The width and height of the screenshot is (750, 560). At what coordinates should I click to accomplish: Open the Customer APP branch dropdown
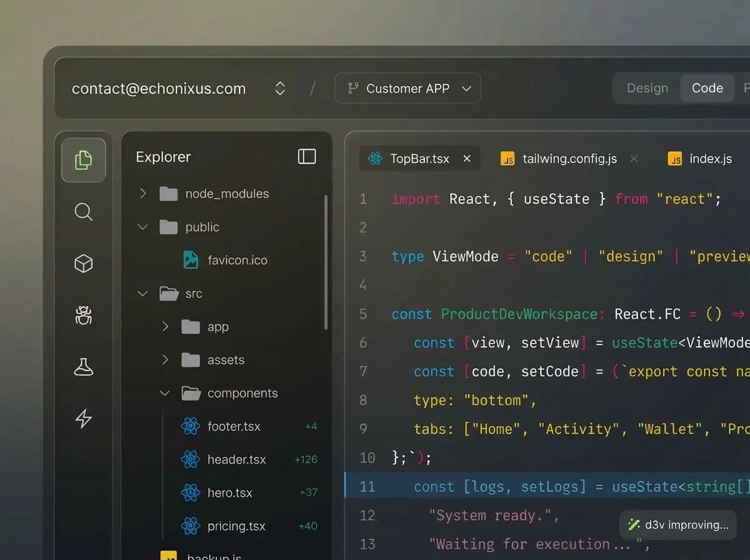click(407, 88)
